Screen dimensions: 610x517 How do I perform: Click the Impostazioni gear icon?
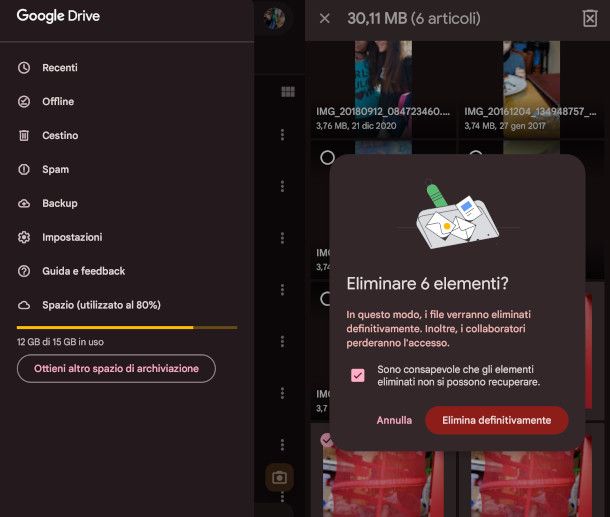[x=24, y=237]
